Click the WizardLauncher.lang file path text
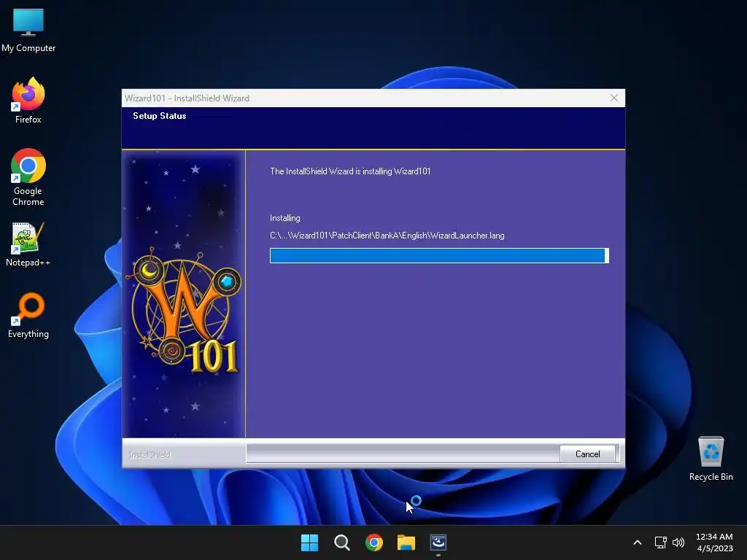 pyautogui.click(x=387, y=236)
